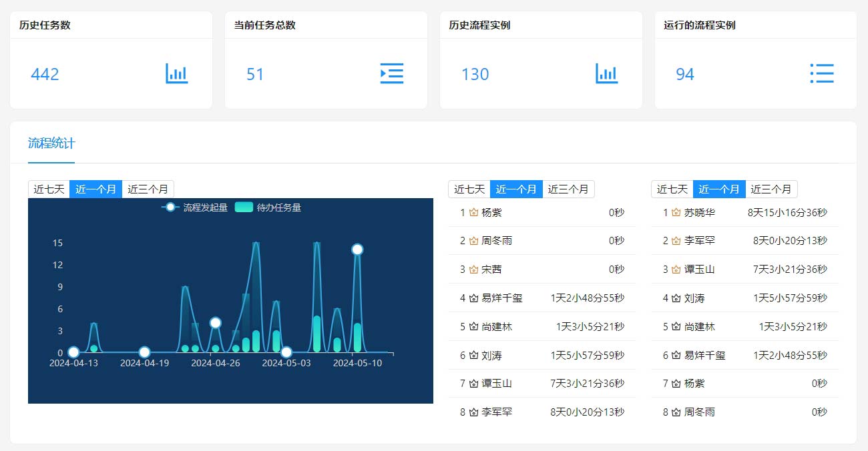The width and height of the screenshot is (868, 451).
Task: Click bar chart icon in 历史任务数 card
Action: point(177,73)
